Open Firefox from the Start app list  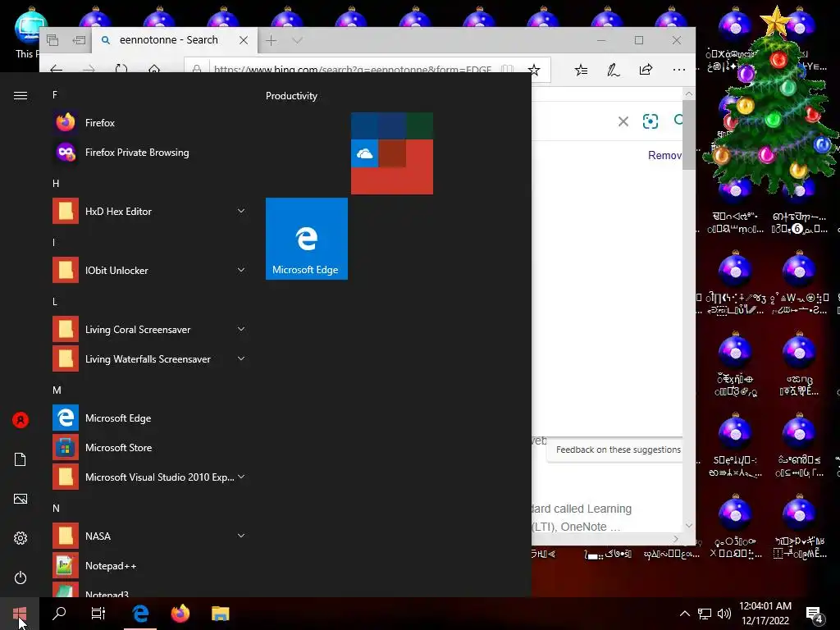pos(150,123)
